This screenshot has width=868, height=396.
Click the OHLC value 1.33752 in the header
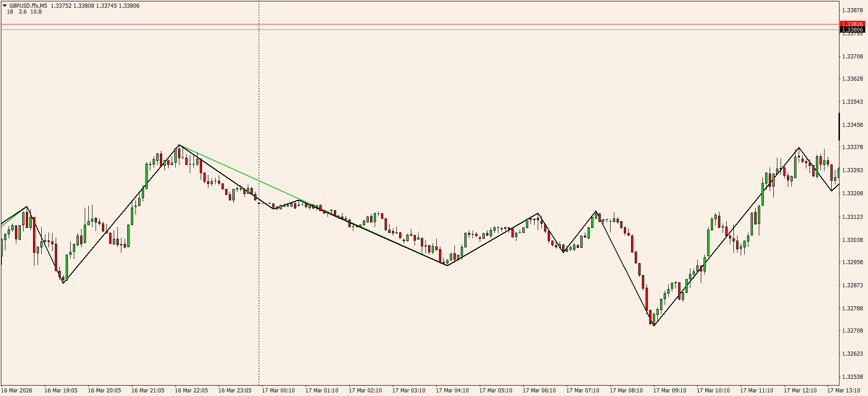[61, 6]
